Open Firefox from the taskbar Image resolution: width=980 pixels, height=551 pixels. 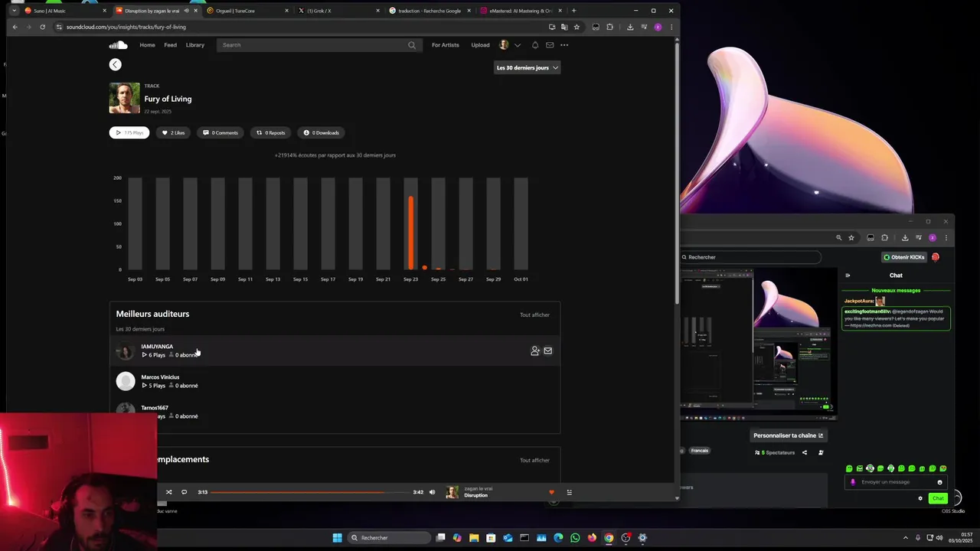(x=592, y=537)
